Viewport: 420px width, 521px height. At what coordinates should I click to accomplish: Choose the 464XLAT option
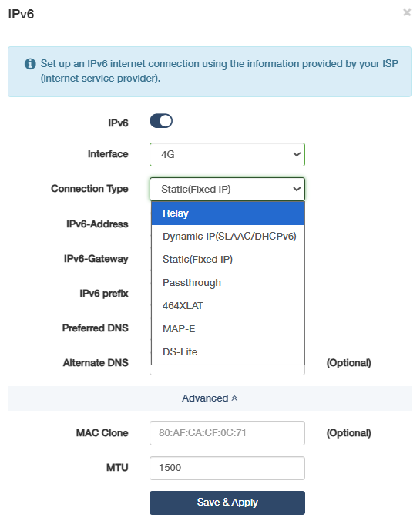coord(228,306)
